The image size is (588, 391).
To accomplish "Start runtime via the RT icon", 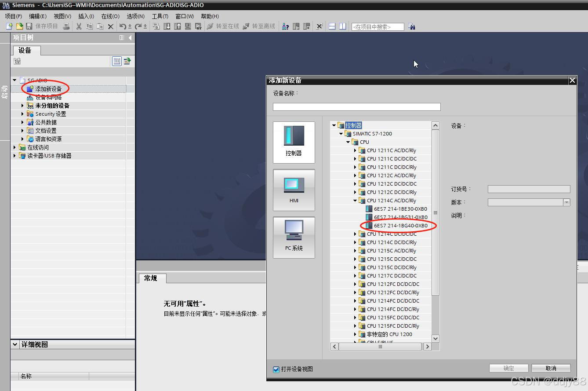I will pyautogui.click(x=198, y=26).
